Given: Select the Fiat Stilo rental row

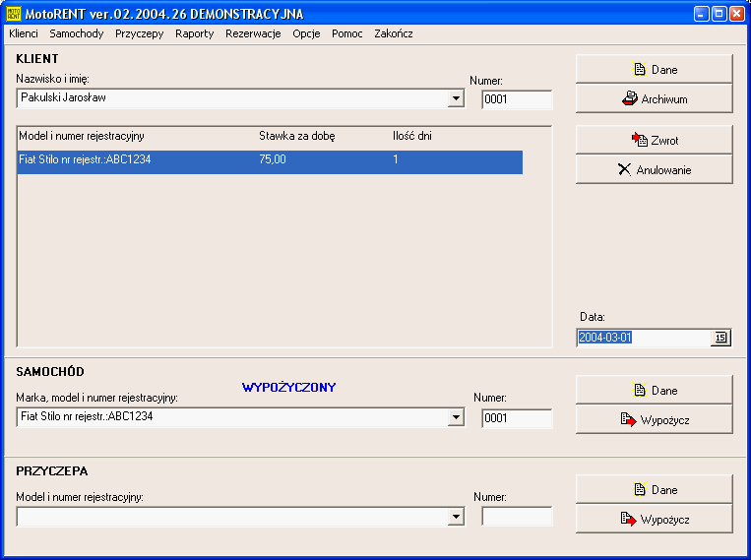Looking at the screenshot, I should coord(270,161).
